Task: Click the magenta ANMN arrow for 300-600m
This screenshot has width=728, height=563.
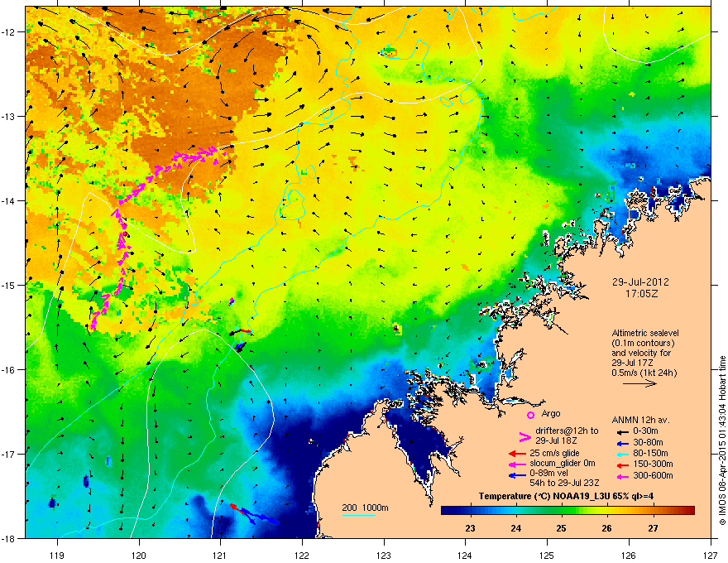Action: pos(622,476)
